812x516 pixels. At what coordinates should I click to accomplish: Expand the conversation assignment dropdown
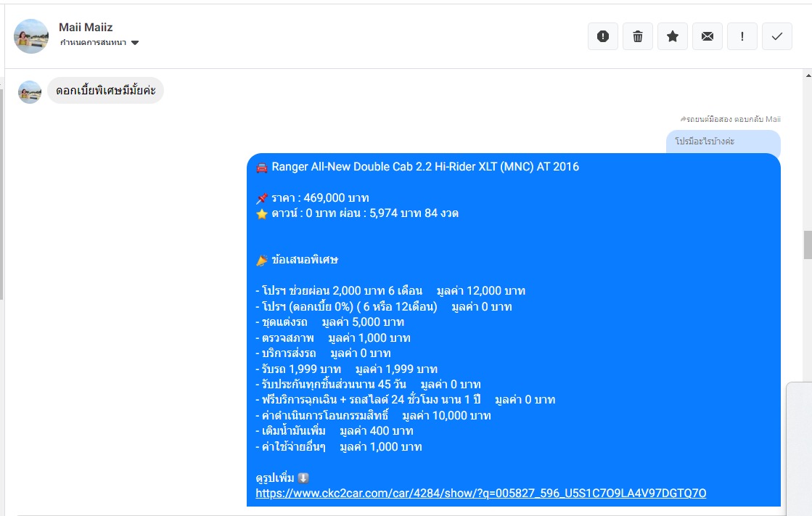point(99,43)
